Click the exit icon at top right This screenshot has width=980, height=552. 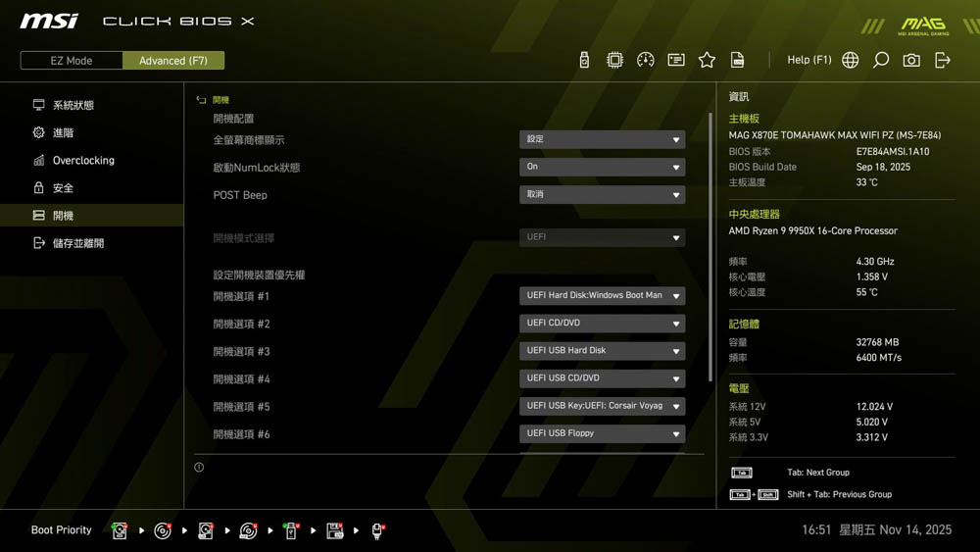[x=943, y=60]
